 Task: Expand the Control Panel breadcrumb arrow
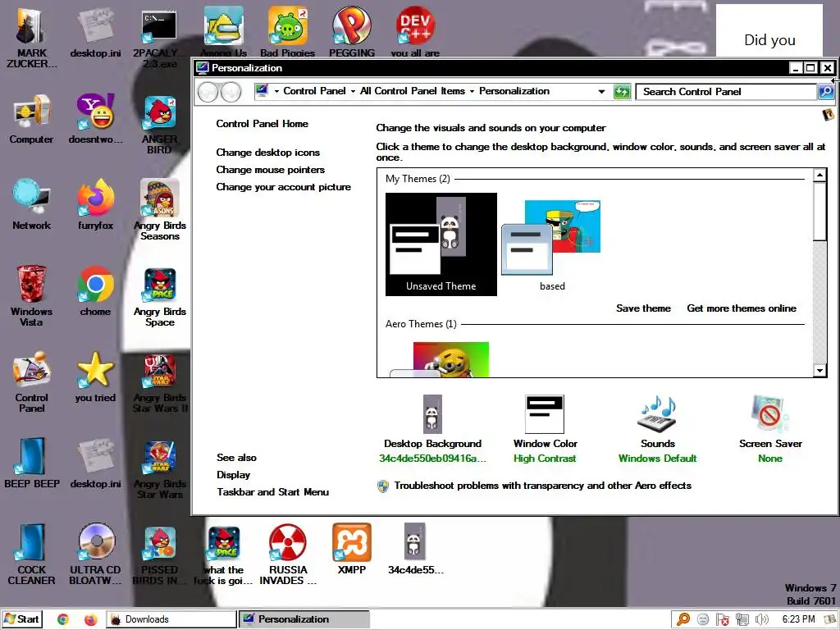[353, 92]
